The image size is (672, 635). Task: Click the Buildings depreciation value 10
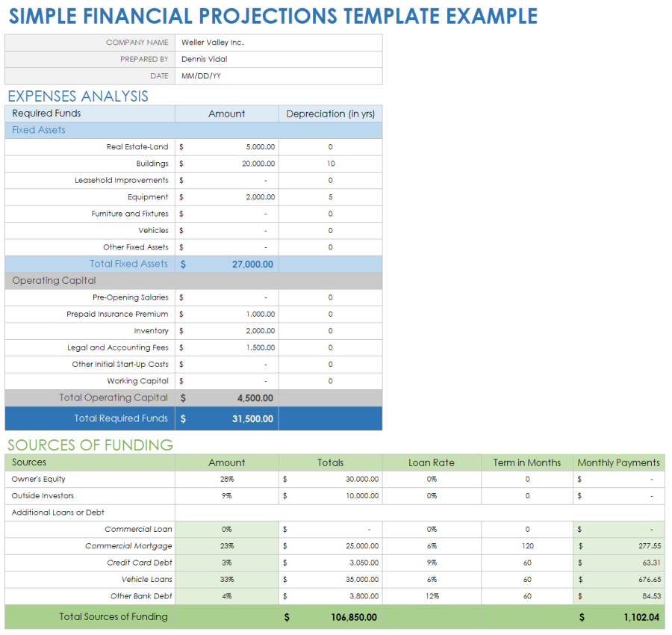point(330,164)
